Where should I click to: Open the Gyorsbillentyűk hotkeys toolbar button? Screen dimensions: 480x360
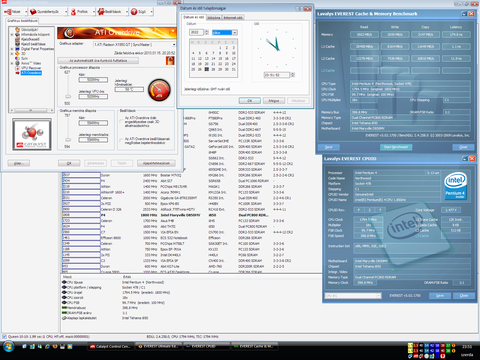pyautogui.click(x=45, y=12)
